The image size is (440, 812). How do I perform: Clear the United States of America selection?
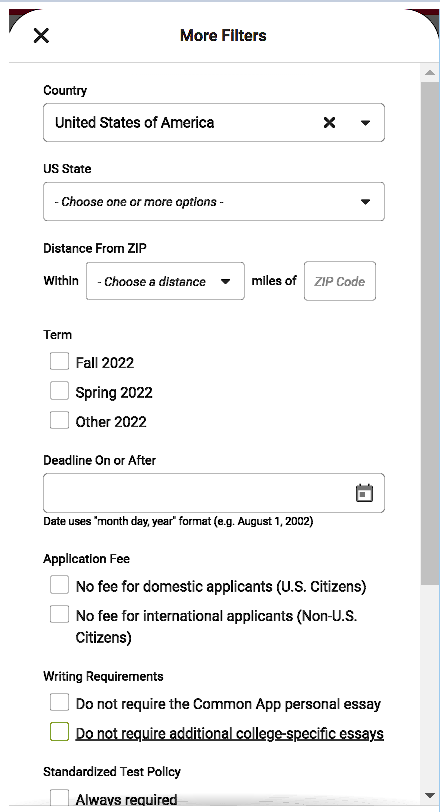pyautogui.click(x=329, y=123)
